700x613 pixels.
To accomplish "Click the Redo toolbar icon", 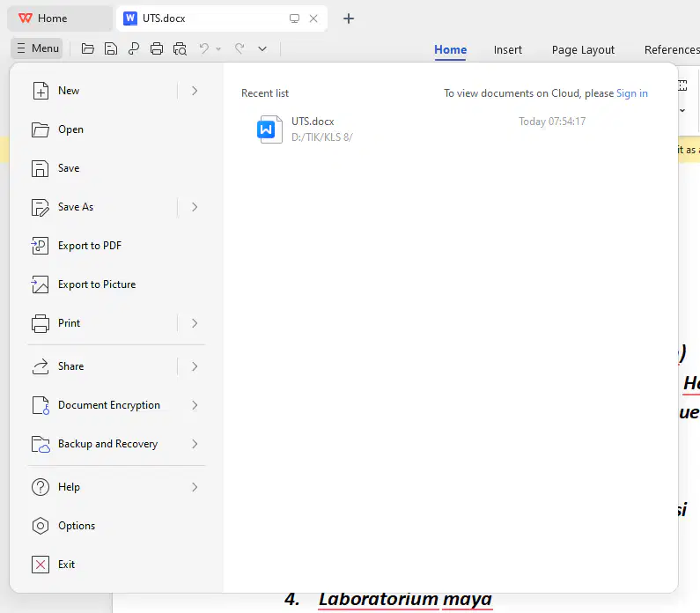I will point(239,48).
